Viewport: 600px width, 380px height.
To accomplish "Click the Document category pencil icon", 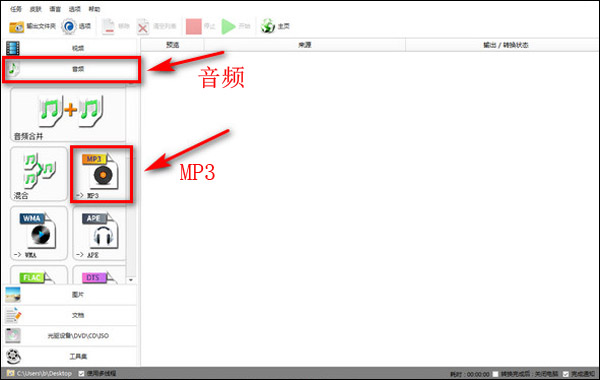I will tap(13, 315).
